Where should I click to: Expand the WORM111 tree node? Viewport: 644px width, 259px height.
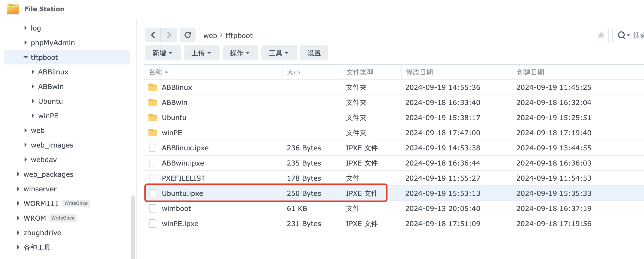pyautogui.click(x=18, y=203)
